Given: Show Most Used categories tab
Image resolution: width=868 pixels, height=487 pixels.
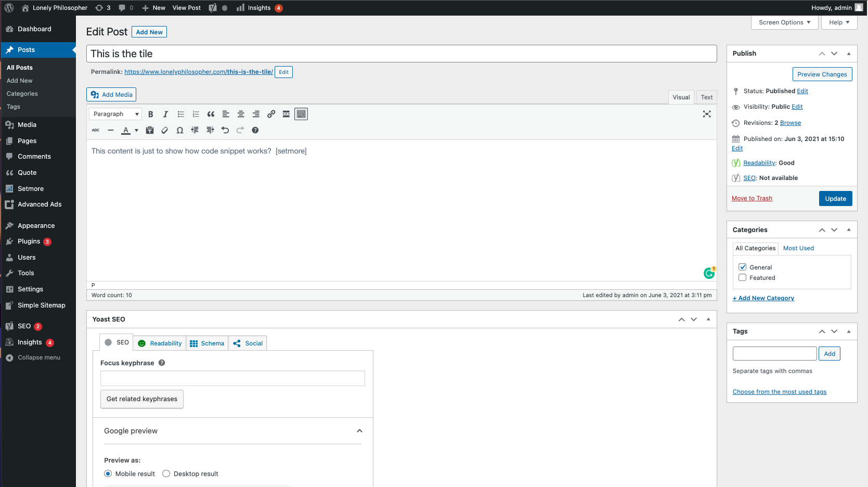Looking at the screenshot, I should (x=798, y=248).
